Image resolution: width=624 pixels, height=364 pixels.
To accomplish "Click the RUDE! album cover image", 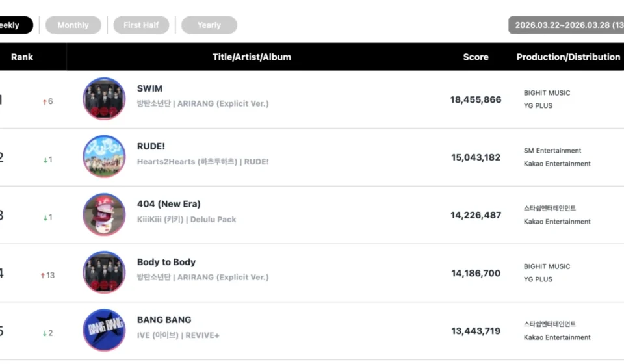I will 104,157.
